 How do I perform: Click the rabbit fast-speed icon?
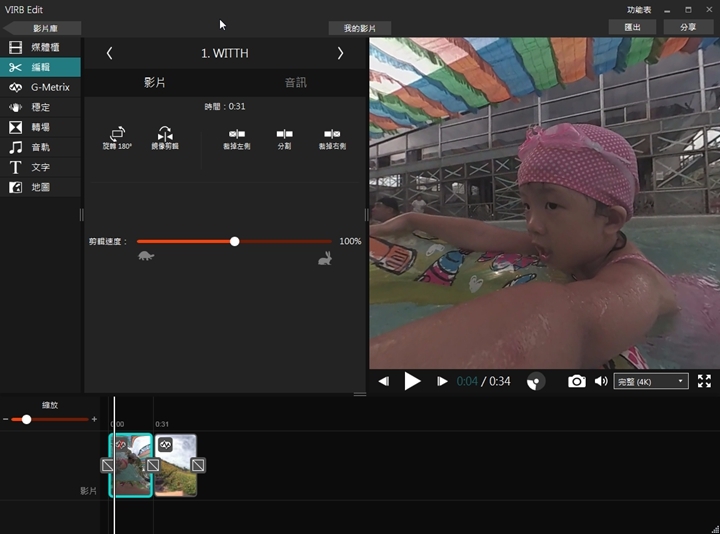(x=325, y=259)
